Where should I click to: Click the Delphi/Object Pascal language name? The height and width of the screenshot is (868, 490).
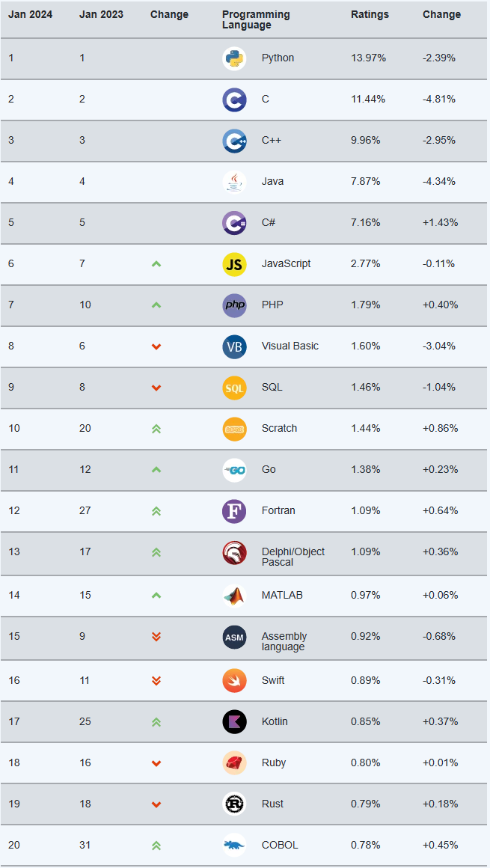point(293,556)
